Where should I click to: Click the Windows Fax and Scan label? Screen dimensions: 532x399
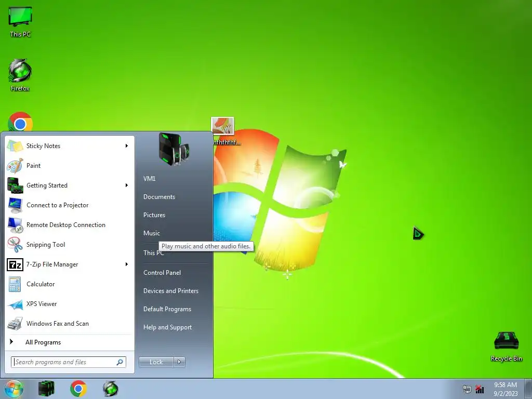[x=57, y=324]
